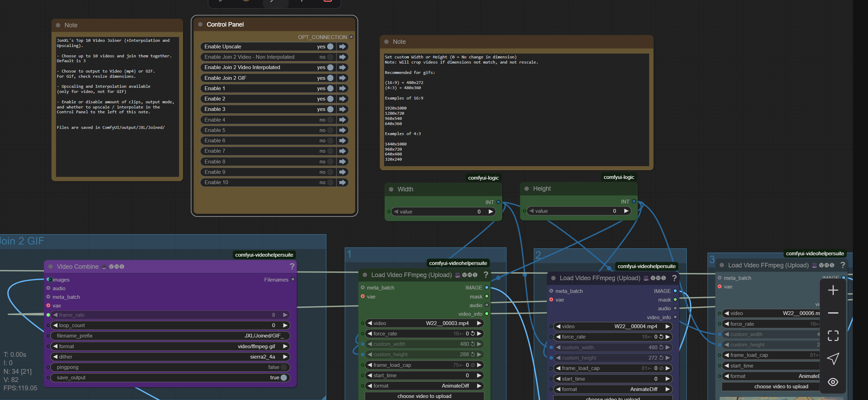The width and height of the screenshot is (868, 400).
Task: Click help icon on node 1 video loader
Action: click(x=486, y=275)
